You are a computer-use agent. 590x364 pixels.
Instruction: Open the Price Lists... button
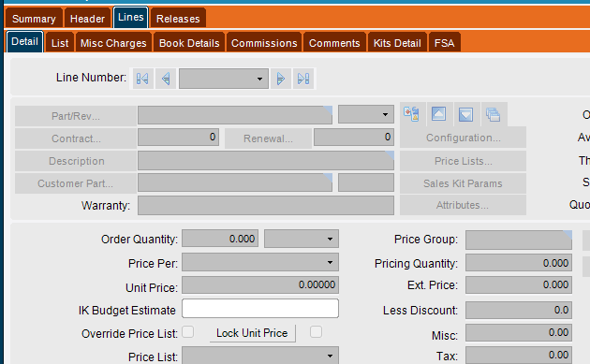(463, 161)
